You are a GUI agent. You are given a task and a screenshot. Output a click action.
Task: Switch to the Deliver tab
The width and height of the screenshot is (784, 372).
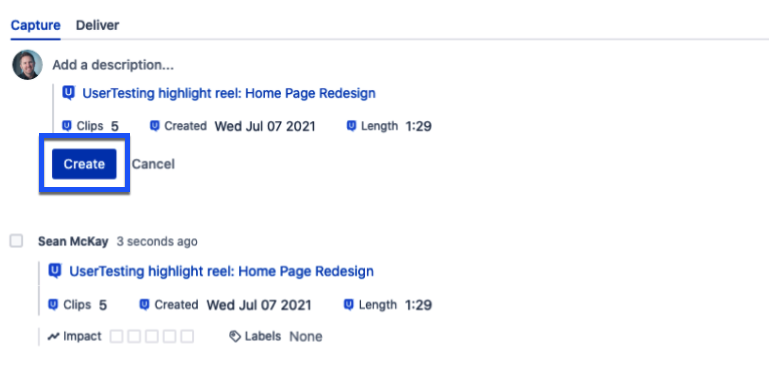coord(98,25)
